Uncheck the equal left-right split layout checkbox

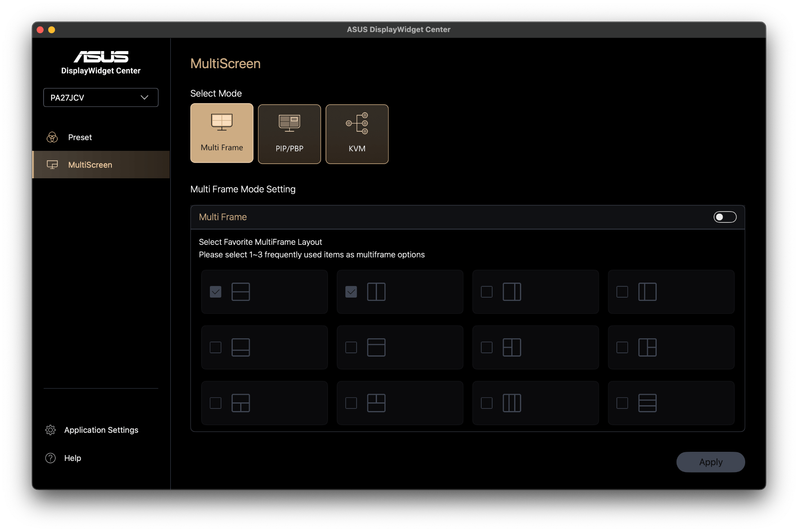click(351, 292)
